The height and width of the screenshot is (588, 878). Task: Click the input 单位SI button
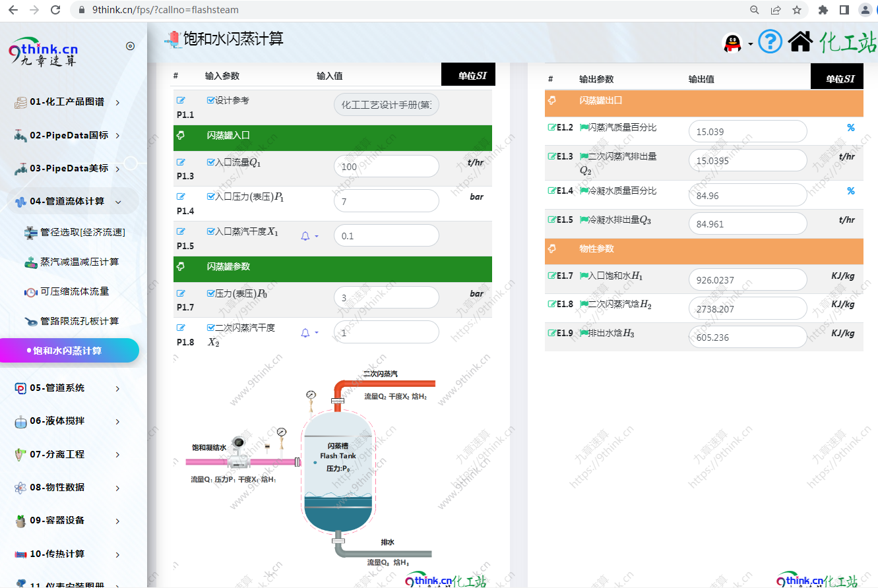[468, 76]
